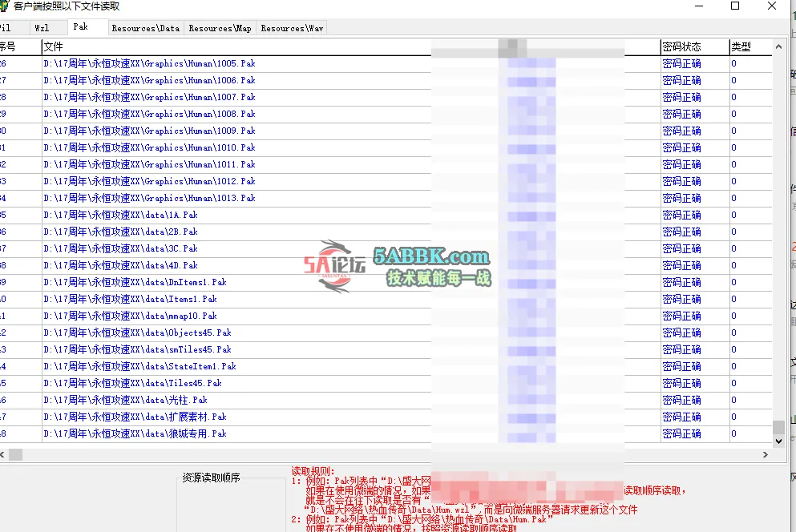This screenshot has height=532, width=796.
Task: Click 密码正确 status in 1005.Pak row
Action: tap(682, 63)
